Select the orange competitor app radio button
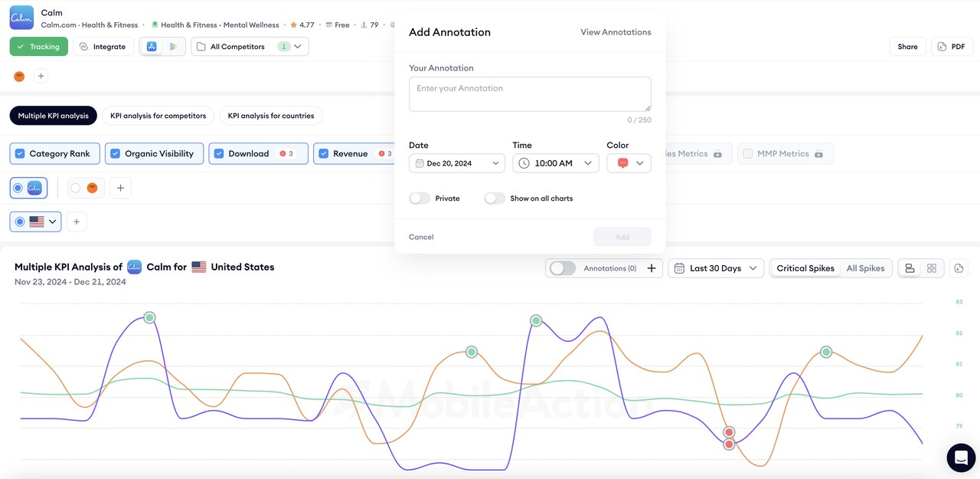The height and width of the screenshot is (479, 980). point(75,188)
